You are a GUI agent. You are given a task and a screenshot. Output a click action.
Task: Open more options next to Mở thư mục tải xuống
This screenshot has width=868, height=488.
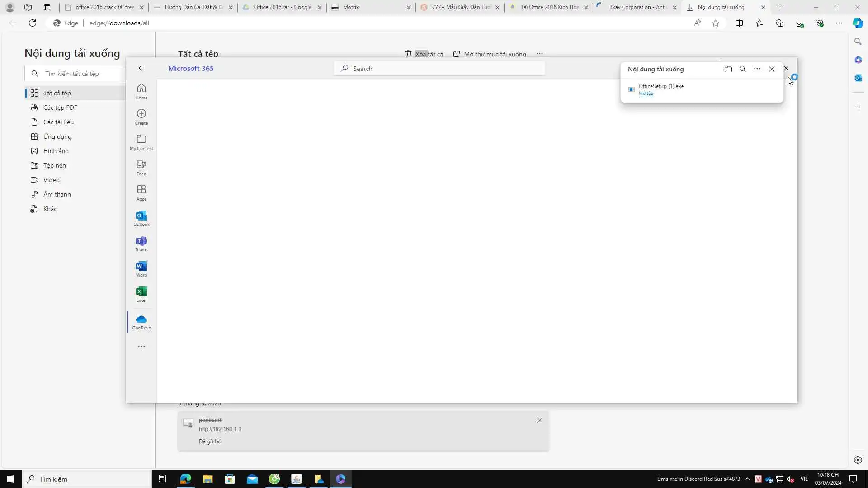coord(540,54)
